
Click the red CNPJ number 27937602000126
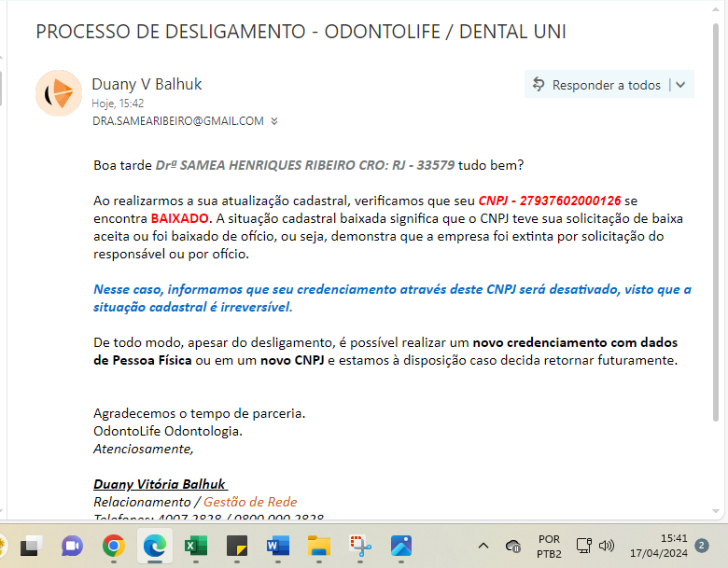tap(570, 201)
